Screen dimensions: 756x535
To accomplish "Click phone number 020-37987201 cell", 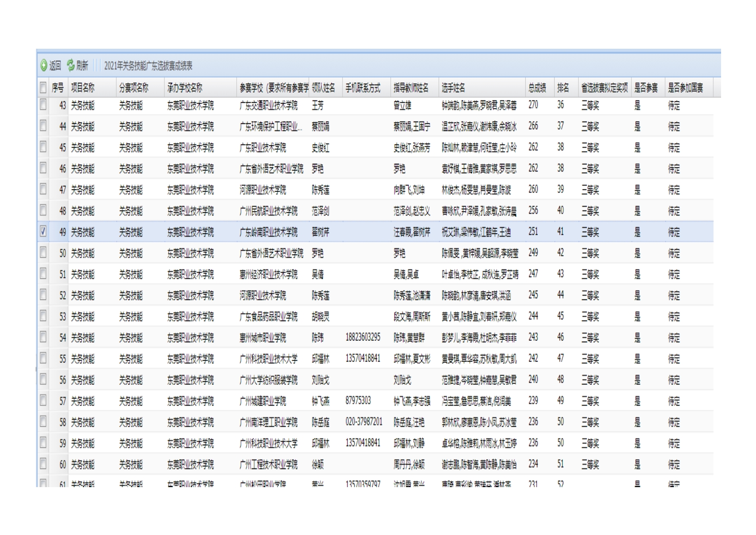I will (364, 422).
